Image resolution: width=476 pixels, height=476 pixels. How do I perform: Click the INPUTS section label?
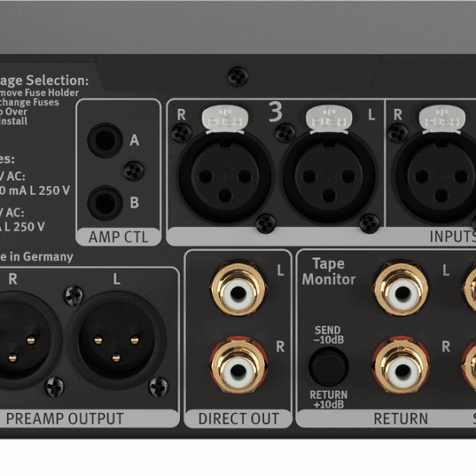453,237
